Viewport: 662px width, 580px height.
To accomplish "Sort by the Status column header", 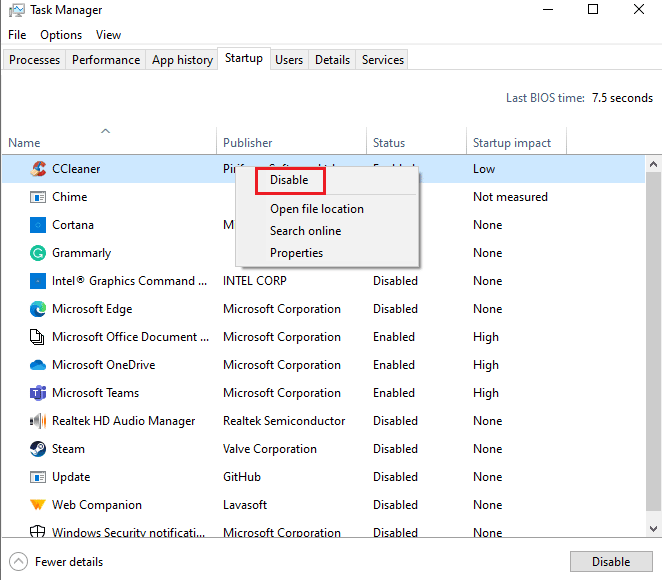I will click(416, 143).
